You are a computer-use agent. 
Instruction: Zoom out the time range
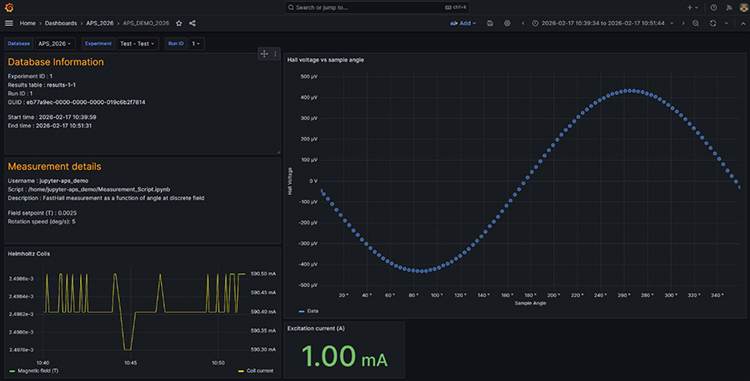(x=695, y=23)
